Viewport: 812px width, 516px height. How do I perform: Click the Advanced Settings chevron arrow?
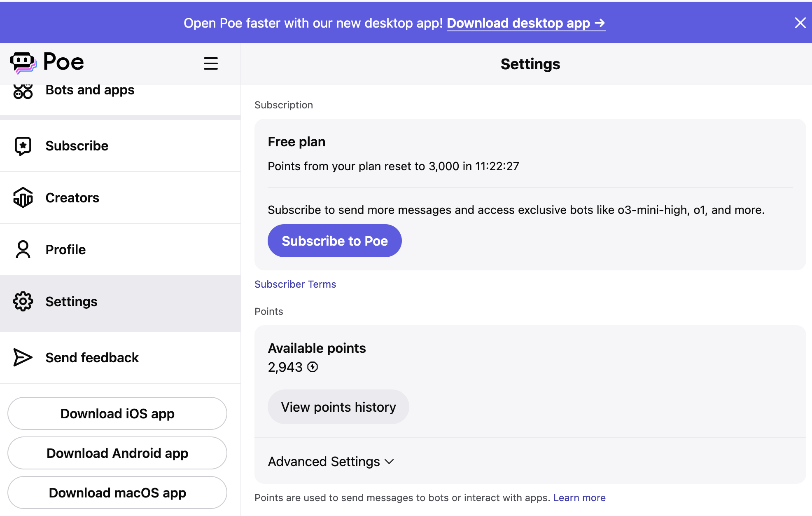tap(389, 462)
